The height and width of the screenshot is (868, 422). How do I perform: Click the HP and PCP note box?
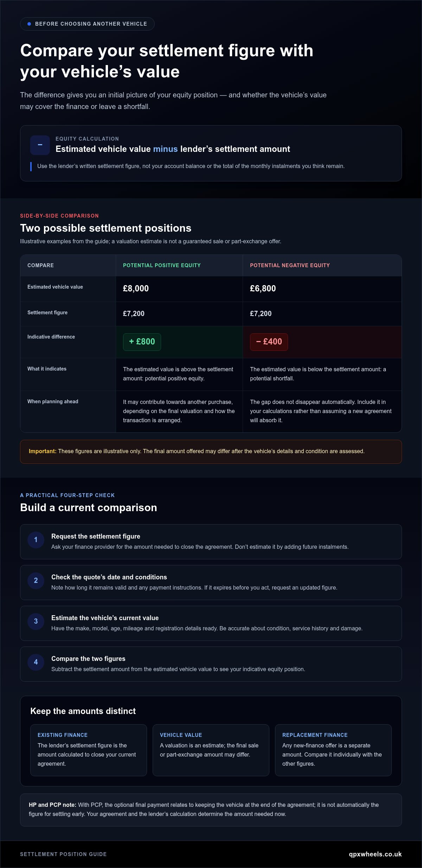pos(211,810)
